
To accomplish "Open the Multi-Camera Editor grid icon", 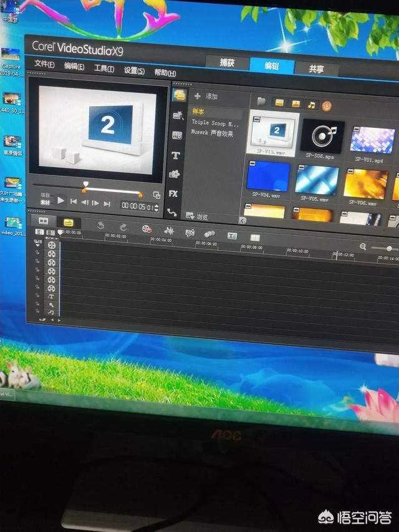I will click(255, 238).
